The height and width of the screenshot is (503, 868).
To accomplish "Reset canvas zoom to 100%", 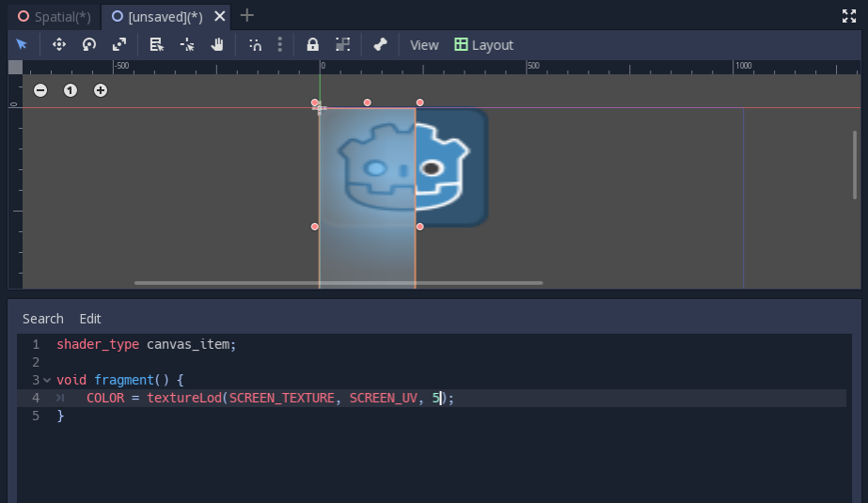I will [71, 90].
